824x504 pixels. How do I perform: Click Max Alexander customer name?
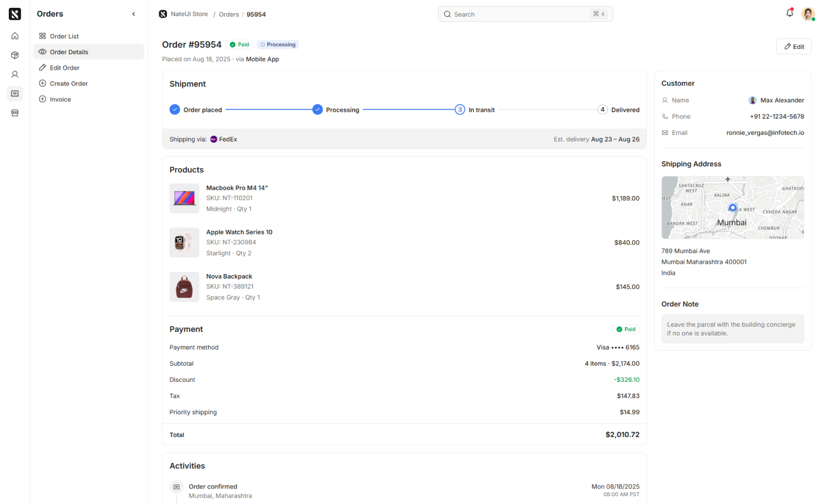[782, 100]
